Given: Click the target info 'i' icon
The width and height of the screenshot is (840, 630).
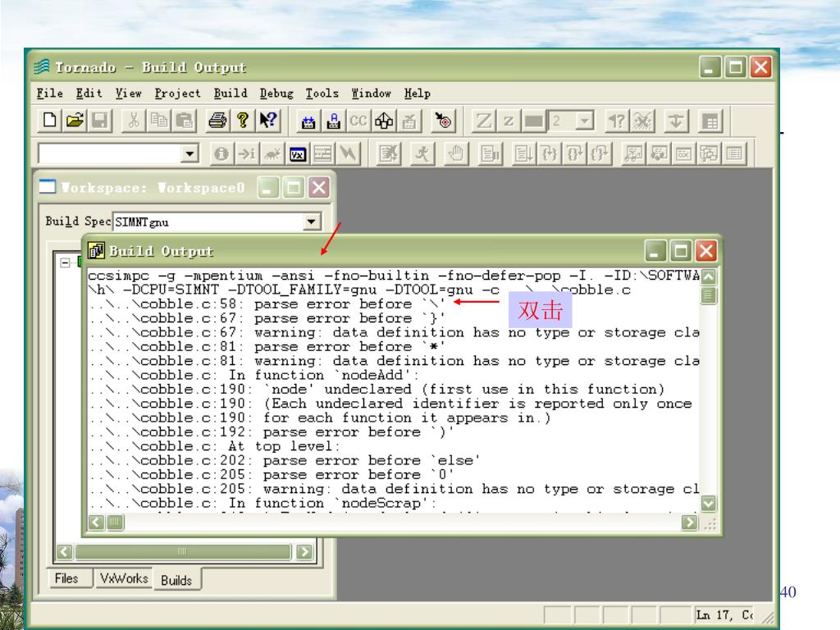Looking at the screenshot, I should coord(221,154).
